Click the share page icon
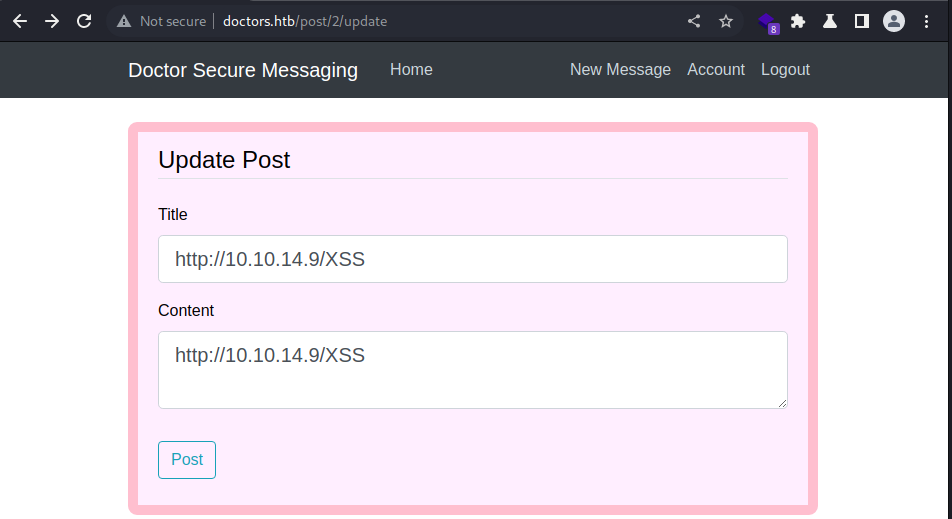 tap(694, 21)
